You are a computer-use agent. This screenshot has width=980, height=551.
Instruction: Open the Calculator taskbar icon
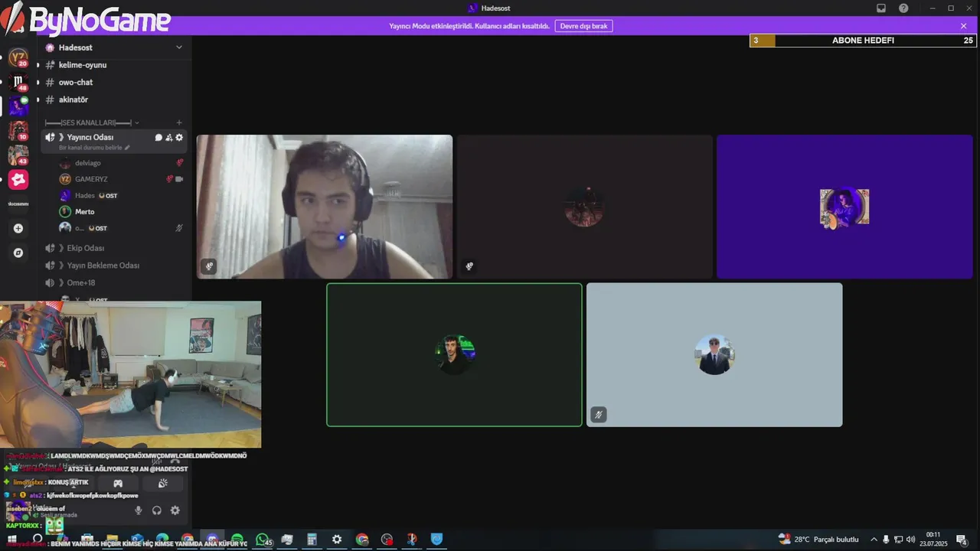click(312, 540)
